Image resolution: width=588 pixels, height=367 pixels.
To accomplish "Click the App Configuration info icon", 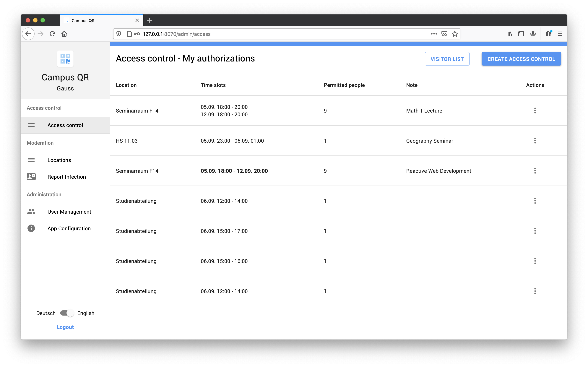I will click(31, 228).
